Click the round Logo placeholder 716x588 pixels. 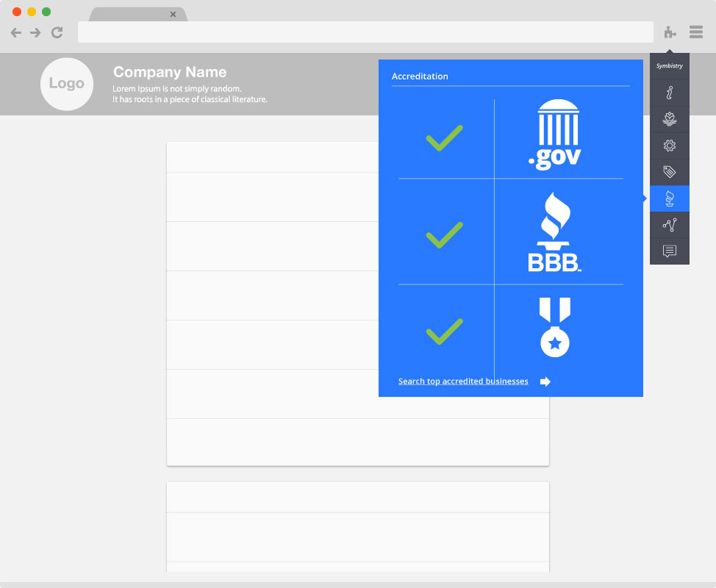pos(67,84)
